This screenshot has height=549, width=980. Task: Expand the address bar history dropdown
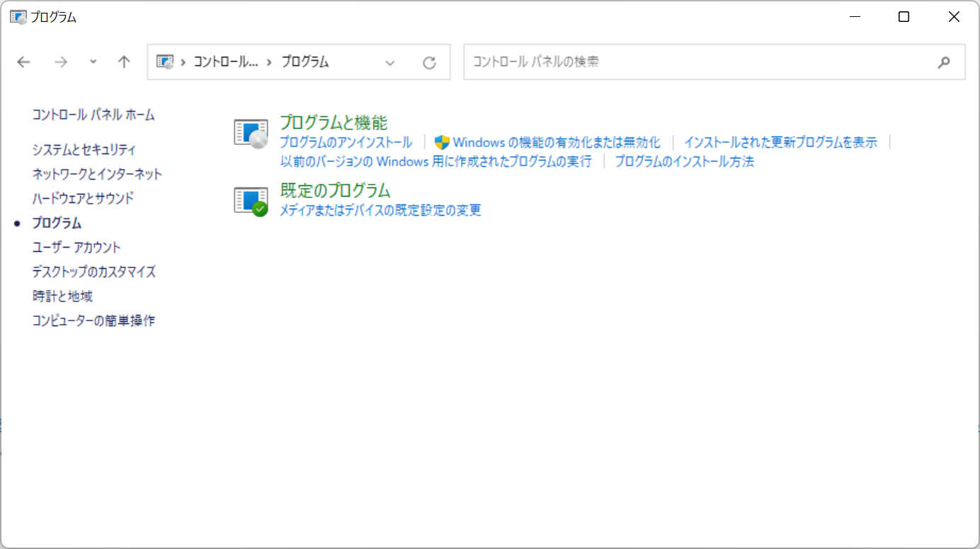[389, 62]
